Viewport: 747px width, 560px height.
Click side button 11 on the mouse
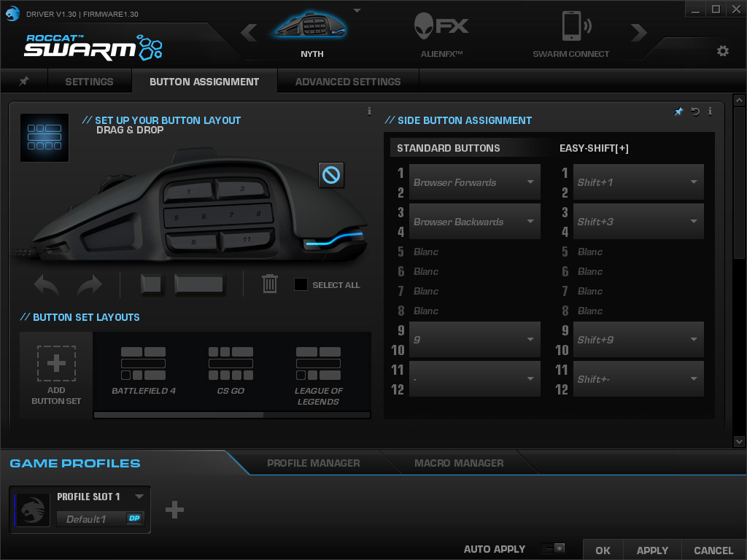tap(247, 239)
